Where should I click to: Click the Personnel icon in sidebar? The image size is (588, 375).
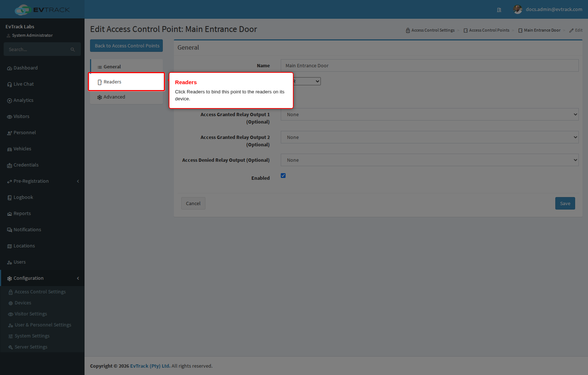(10, 133)
